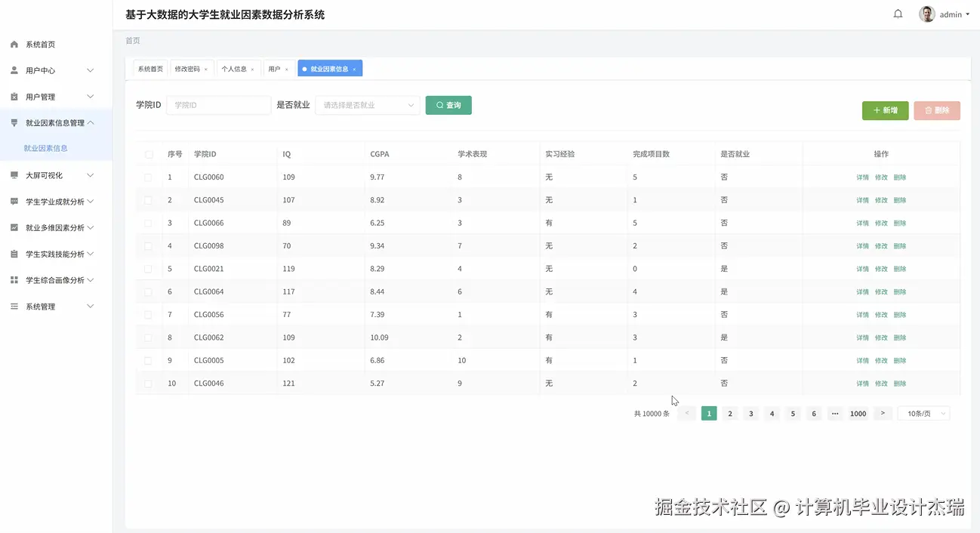The image size is (980, 533).
Task: Click the clipboard icon beside 学生实践技能分析
Action: tap(14, 254)
